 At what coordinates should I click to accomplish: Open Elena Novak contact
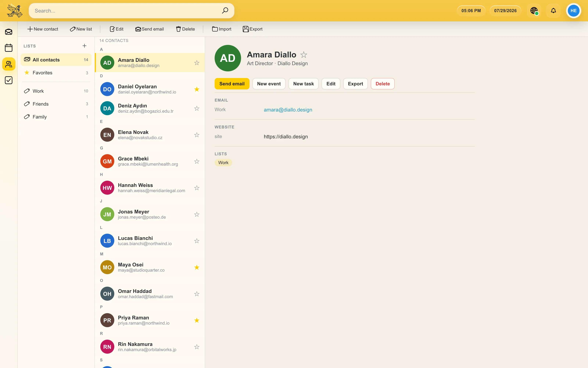(x=150, y=135)
